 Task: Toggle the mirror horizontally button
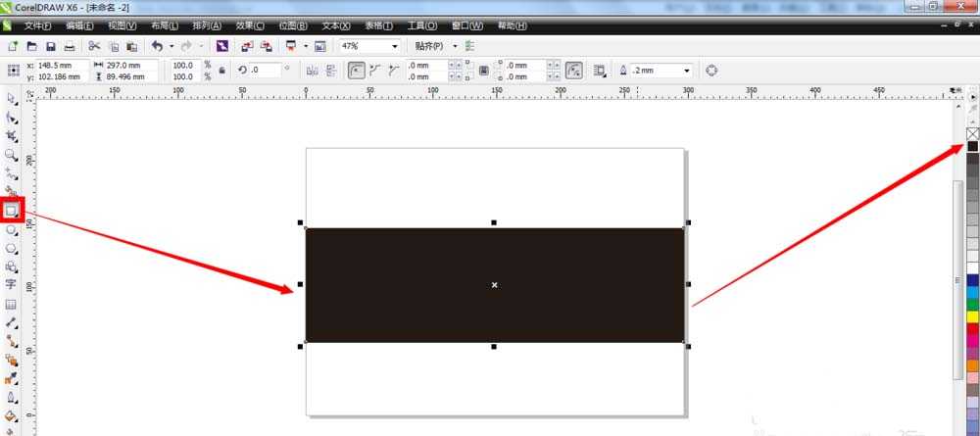pos(313,71)
